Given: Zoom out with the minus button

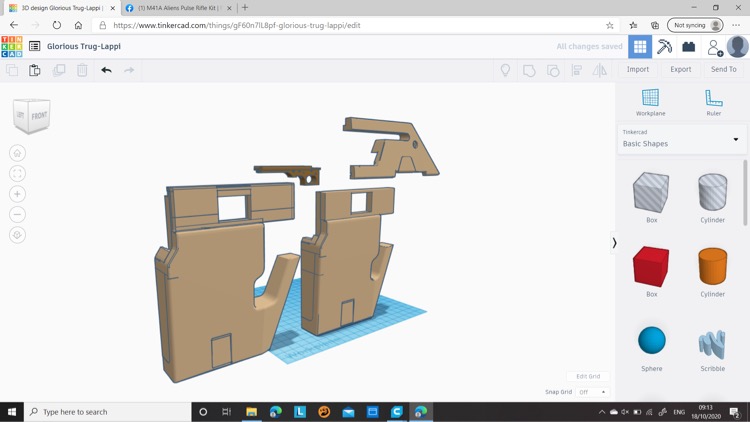Looking at the screenshot, I should coord(17,214).
